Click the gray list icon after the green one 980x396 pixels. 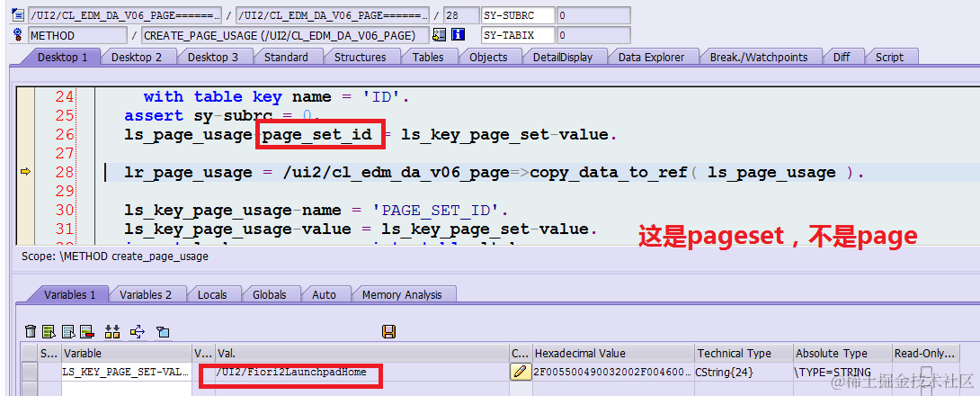point(68,331)
